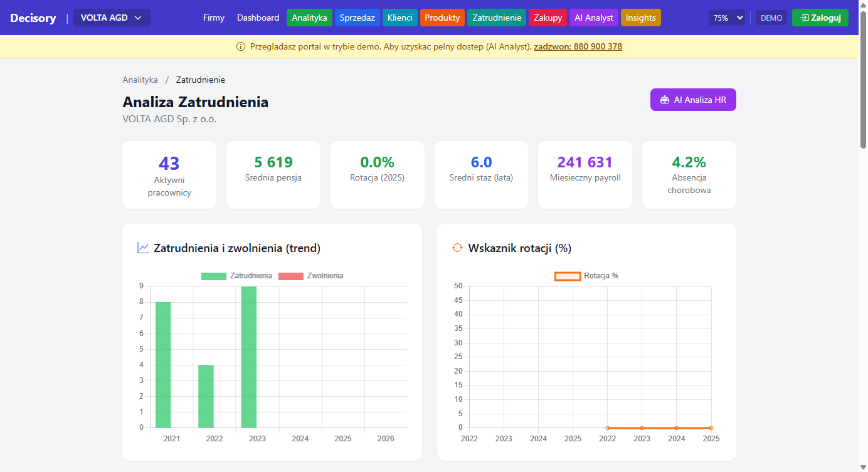Click the robot icon on AI Analiza HR
Image resolution: width=868 pixels, height=472 pixels.
point(665,100)
